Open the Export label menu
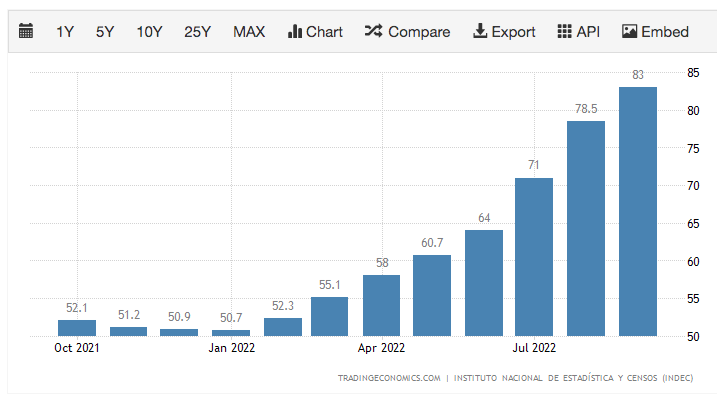 pyautogui.click(x=513, y=32)
